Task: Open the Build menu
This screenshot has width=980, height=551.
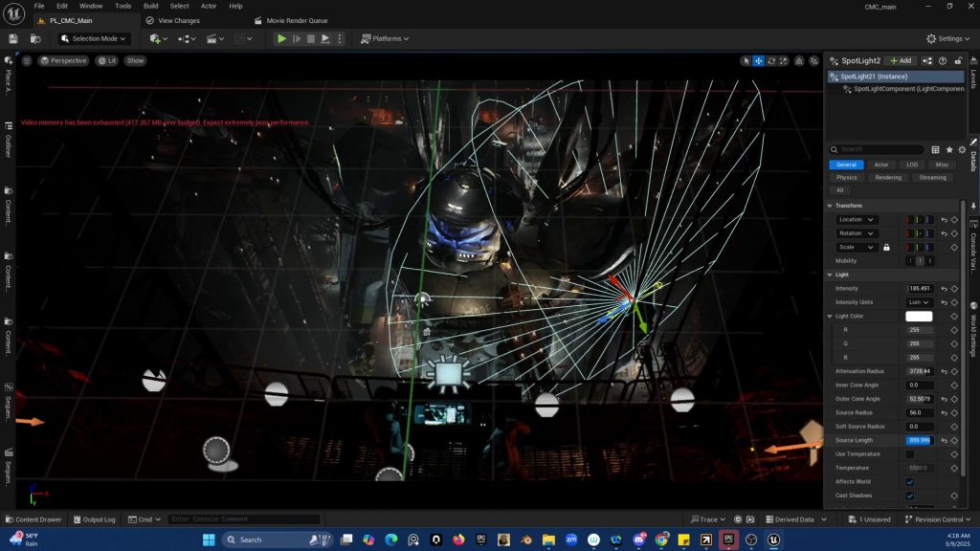Action: click(150, 7)
